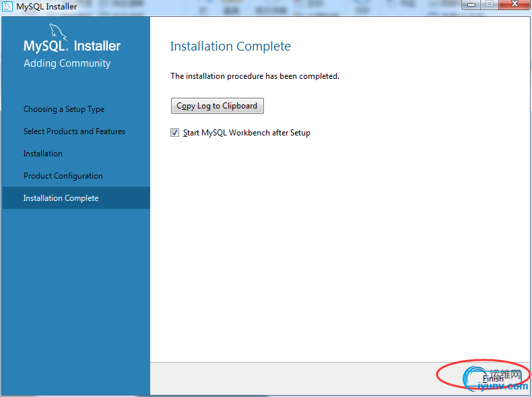Viewport: 532px width, 397px height.
Task: Minimize the MySQL Installer window
Action: coord(471,5)
